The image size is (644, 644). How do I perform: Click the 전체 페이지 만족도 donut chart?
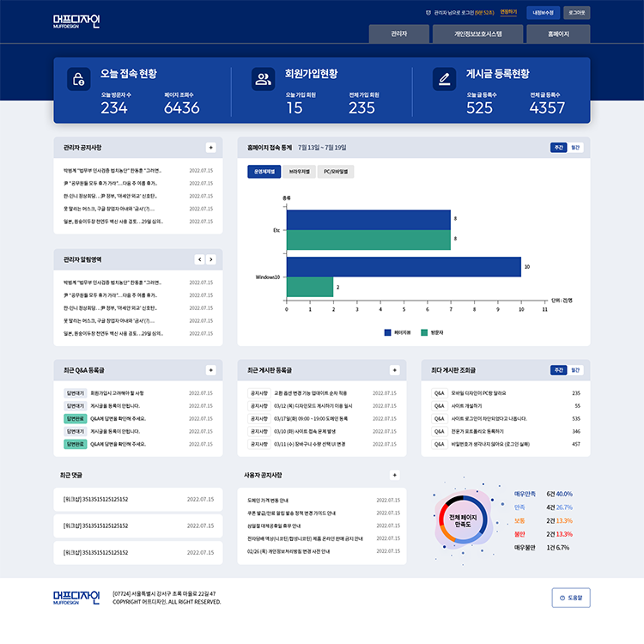(463, 520)
